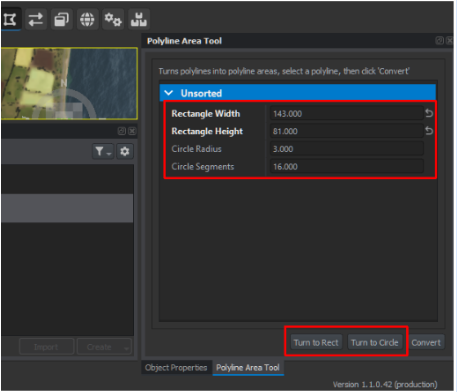457x392 pixels.
Task: Click the Convert button
Action: click(x=426, y=343)
